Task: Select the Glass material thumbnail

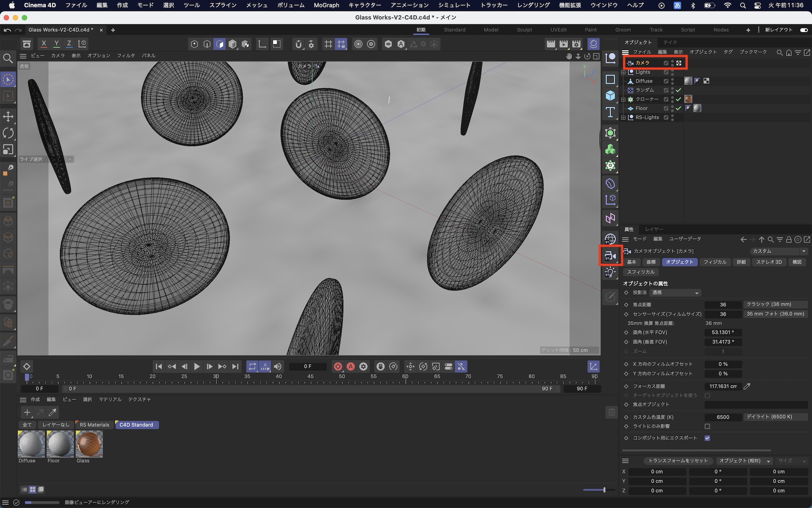Action: pos(89,445)
